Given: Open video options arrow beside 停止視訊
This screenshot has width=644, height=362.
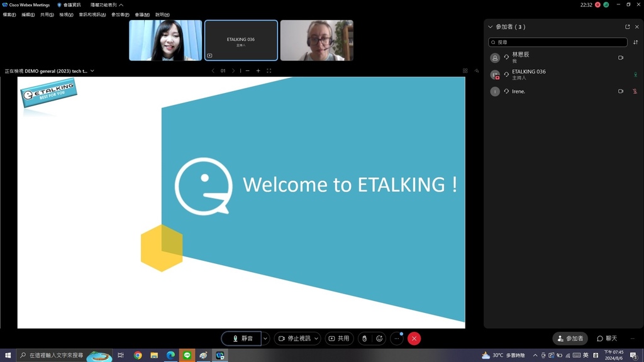Looking at the screenshot, I should point(316,339).
